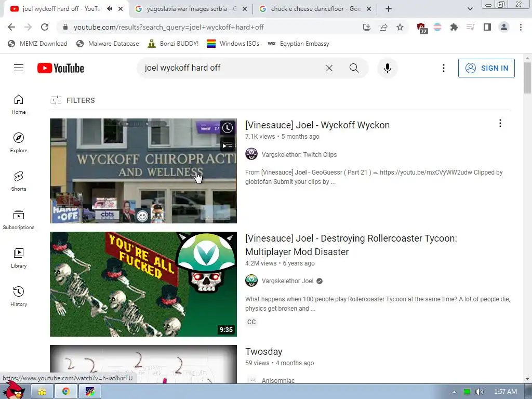
Task: Click Vargskelethor Joel channel avatar
Action: 251,281
